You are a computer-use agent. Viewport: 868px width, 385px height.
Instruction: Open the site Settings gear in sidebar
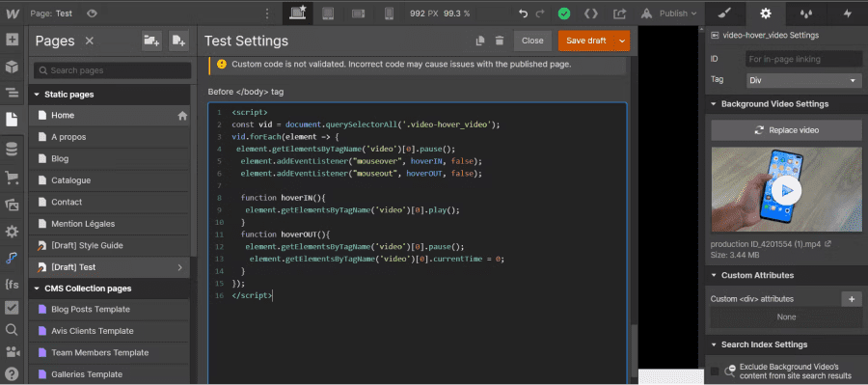[12, 231]
